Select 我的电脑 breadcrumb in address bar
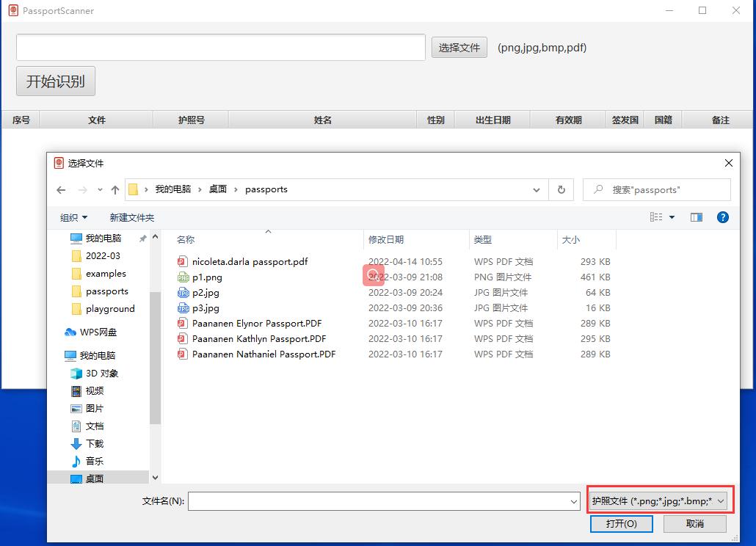The width and height of the screenshot is (756, 546). (172, 189)
